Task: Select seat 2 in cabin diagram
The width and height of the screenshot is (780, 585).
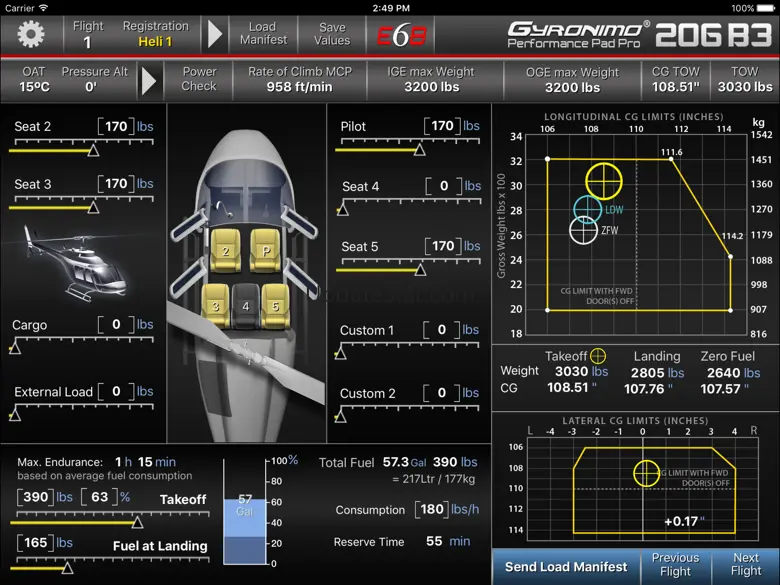Action: pyautogui.click(x=225, y=250)
